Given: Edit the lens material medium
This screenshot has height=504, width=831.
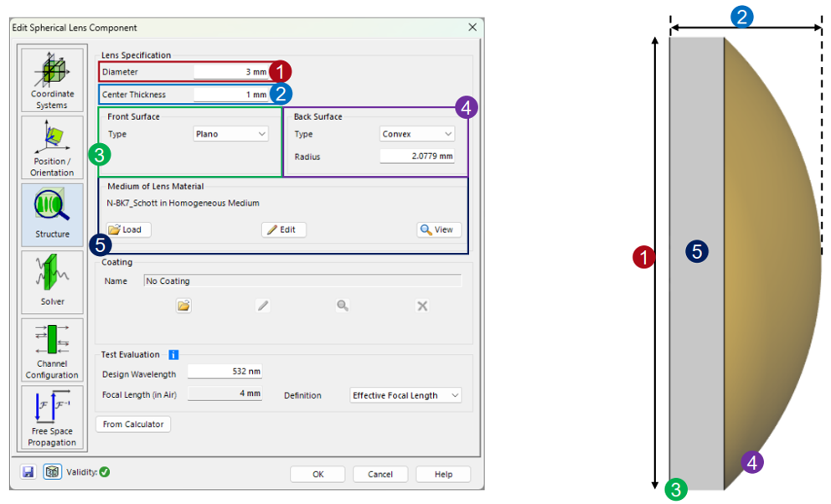Looking at the screenshot, I should pos(283,229).
